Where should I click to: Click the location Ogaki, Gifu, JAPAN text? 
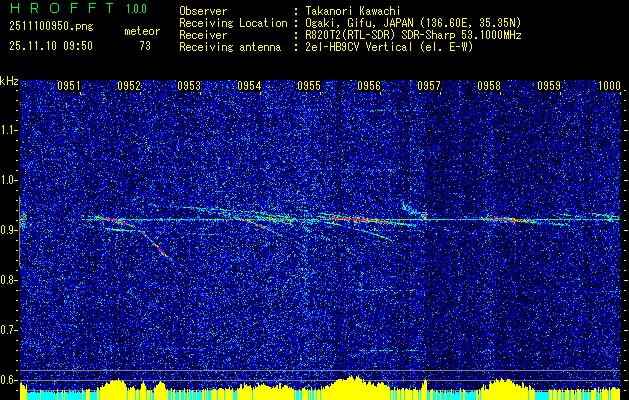(x=412, y=23)
